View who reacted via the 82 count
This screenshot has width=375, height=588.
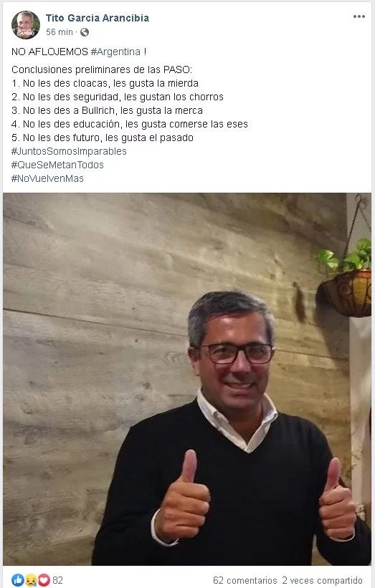click(57, 581)
